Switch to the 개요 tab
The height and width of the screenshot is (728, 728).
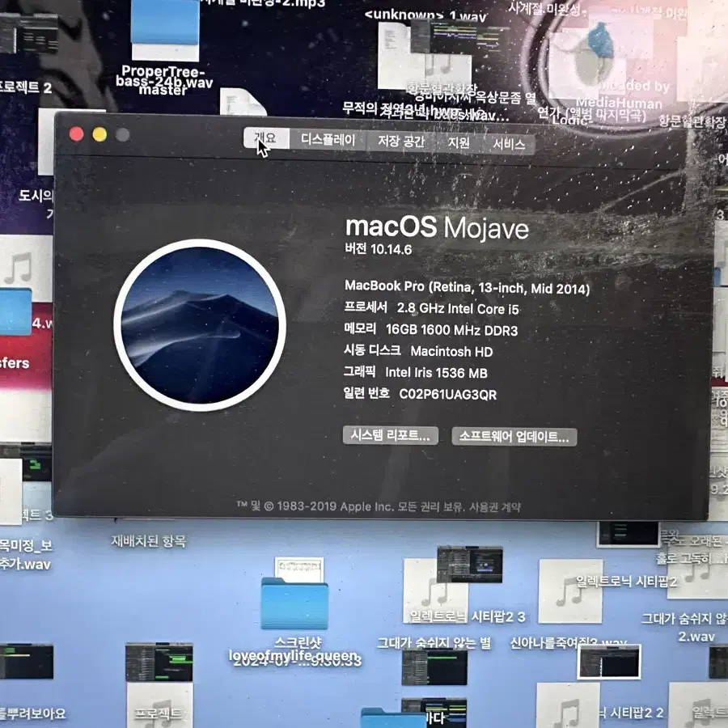click(266, 138)
